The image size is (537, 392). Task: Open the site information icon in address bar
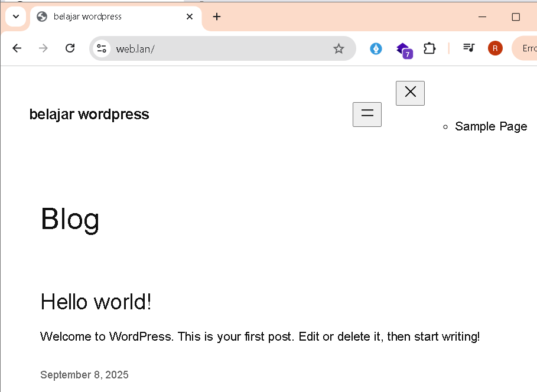click(102, 48)
